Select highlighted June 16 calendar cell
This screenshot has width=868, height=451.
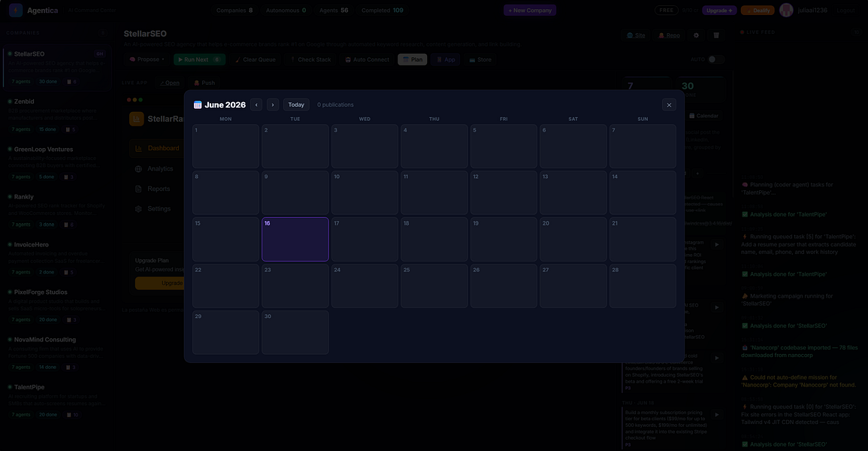[295, 239]
